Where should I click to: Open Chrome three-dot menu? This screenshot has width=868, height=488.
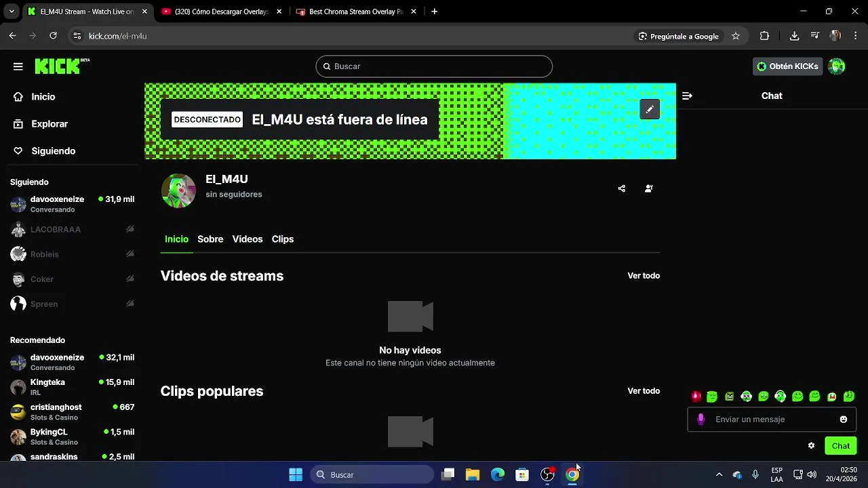coord(856,36)
